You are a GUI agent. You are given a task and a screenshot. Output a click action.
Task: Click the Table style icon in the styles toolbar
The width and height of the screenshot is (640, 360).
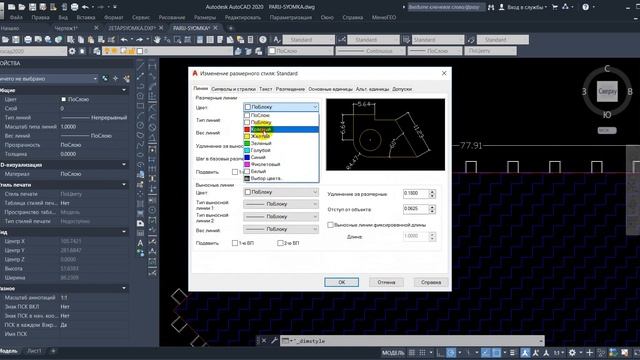point(406,40)
